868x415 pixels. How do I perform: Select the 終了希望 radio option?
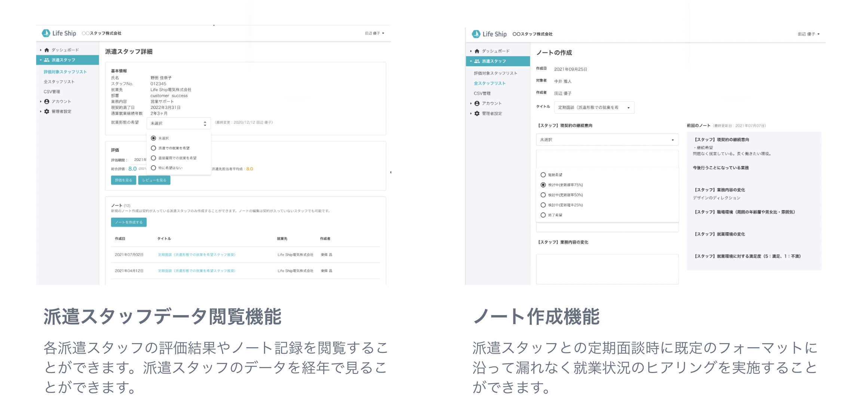click(x=543, y=215)
